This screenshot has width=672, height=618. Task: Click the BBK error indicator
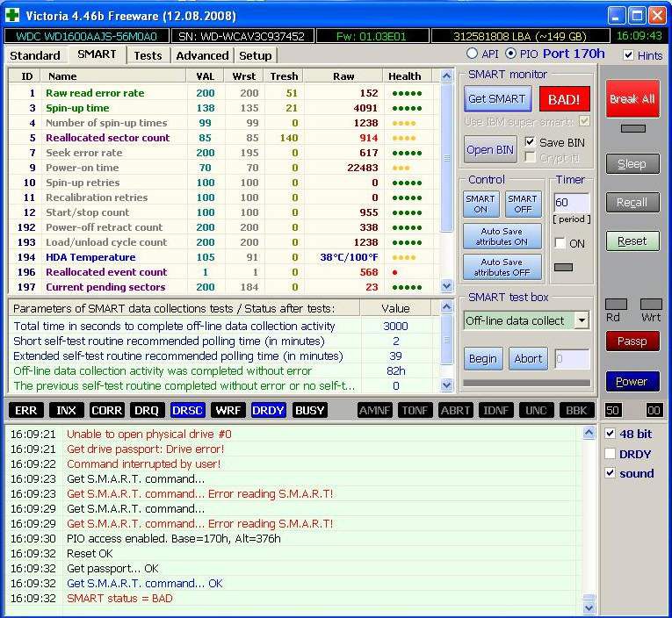tap(576, 410)
